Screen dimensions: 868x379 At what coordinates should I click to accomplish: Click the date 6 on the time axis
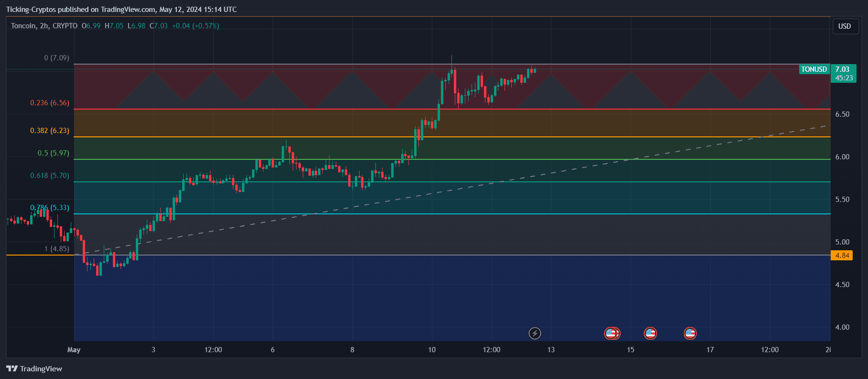click(273, 350)
